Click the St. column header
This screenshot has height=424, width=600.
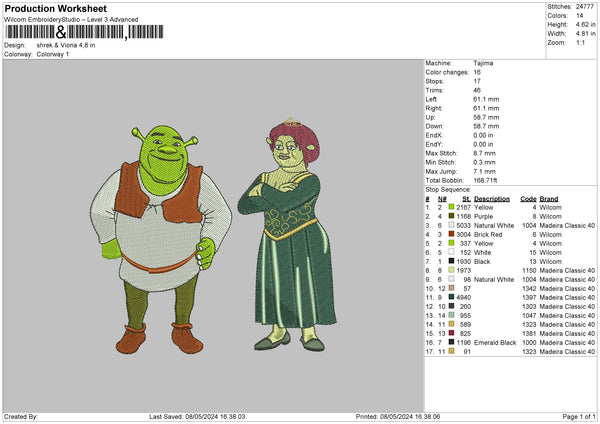click(x=466, y=198)
